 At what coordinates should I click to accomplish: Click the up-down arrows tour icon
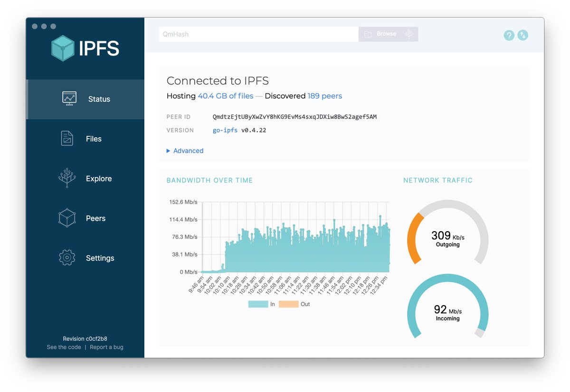(522, 35)
